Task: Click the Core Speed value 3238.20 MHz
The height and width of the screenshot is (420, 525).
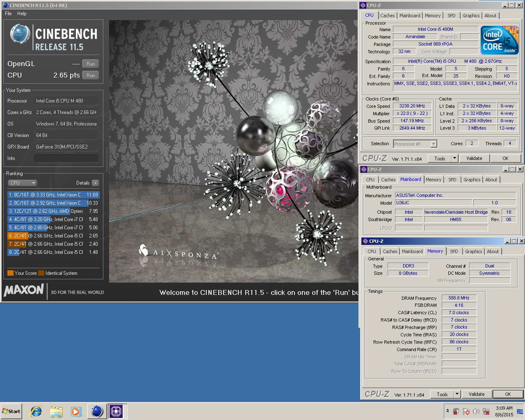Action: (412, 106)
